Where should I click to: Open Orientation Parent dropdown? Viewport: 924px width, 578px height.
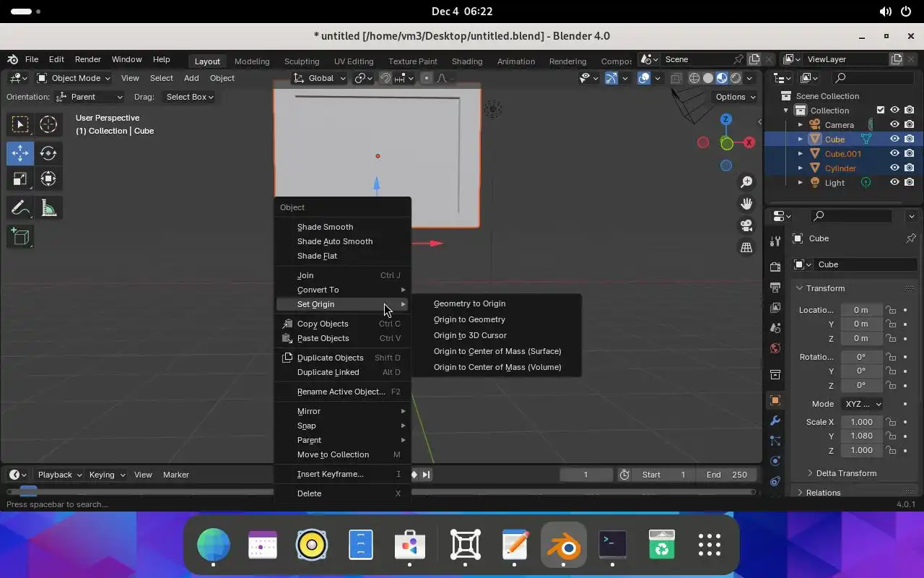[x=90, y=97]
